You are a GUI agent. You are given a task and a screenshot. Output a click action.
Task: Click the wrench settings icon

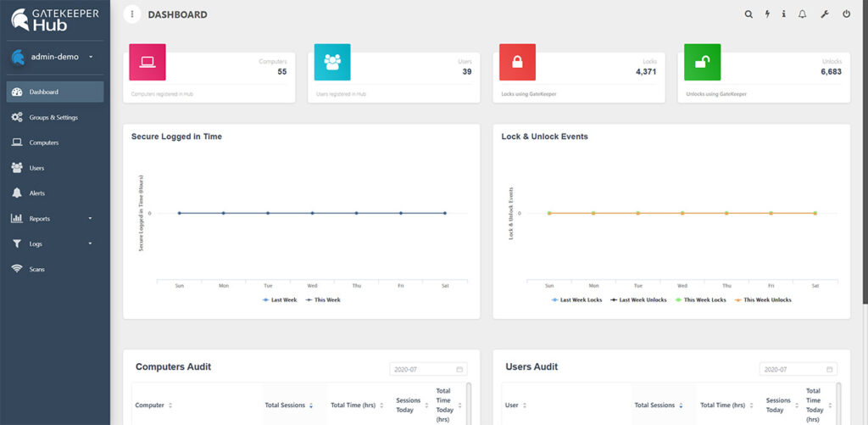click(825, 14)
